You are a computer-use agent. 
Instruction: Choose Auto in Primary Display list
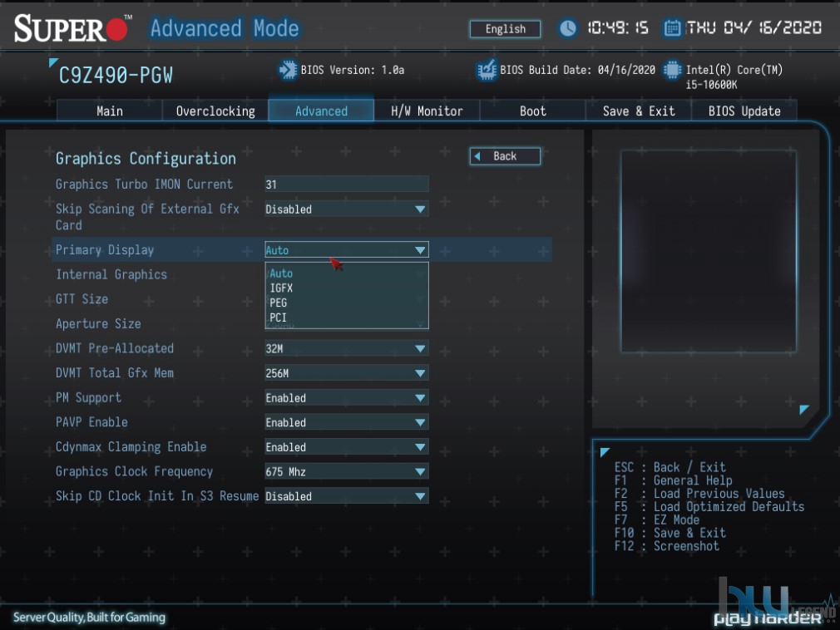click(x=347, y=273)
